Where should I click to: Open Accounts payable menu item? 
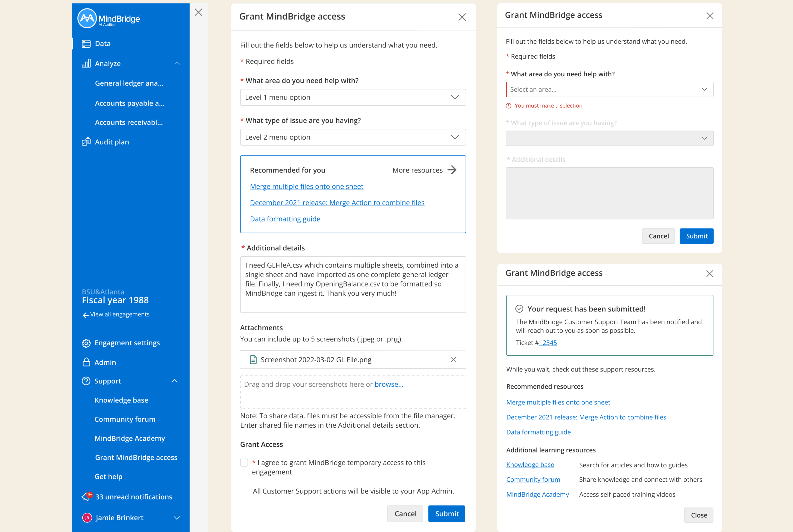(130, 103)
